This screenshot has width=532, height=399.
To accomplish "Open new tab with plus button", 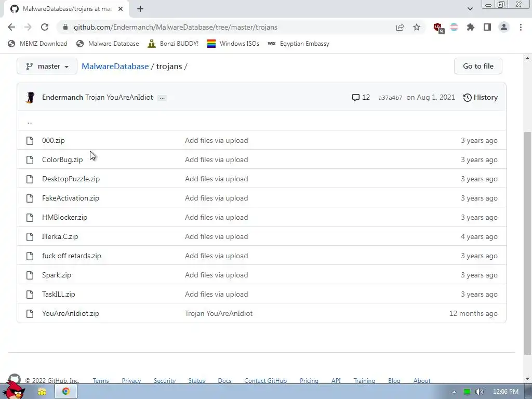I will coord(140,9).
